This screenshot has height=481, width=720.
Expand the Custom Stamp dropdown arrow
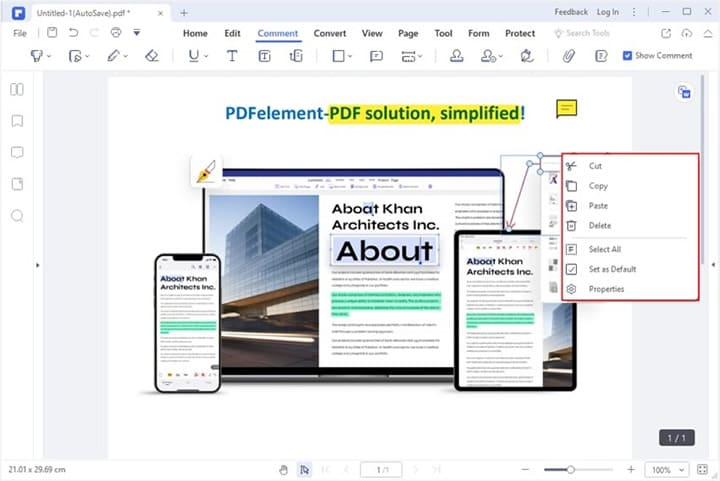501,56
